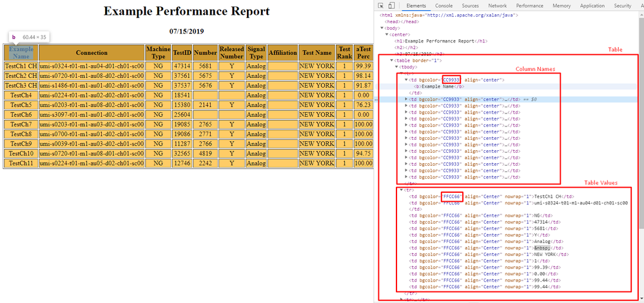Screen dimensions: 644x303
Task: Click Number 2141 in TestCh5 row
Action: pos(206,104)
